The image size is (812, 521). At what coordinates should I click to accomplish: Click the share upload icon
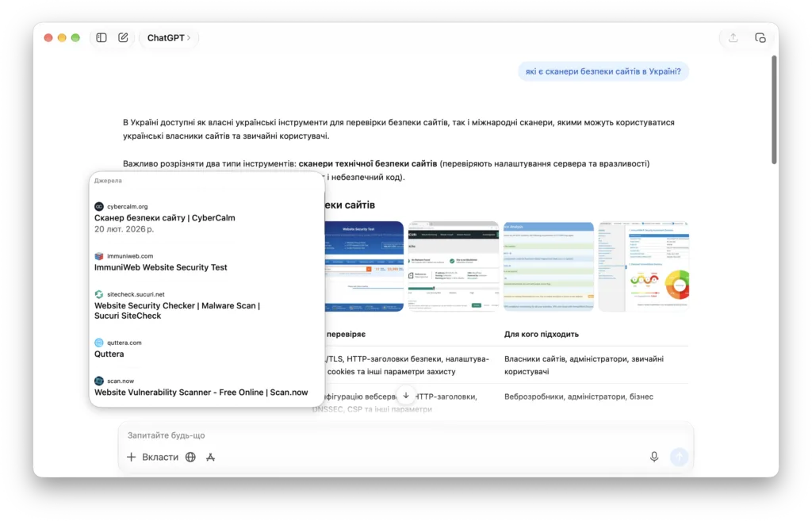click(x=733, y=38)
